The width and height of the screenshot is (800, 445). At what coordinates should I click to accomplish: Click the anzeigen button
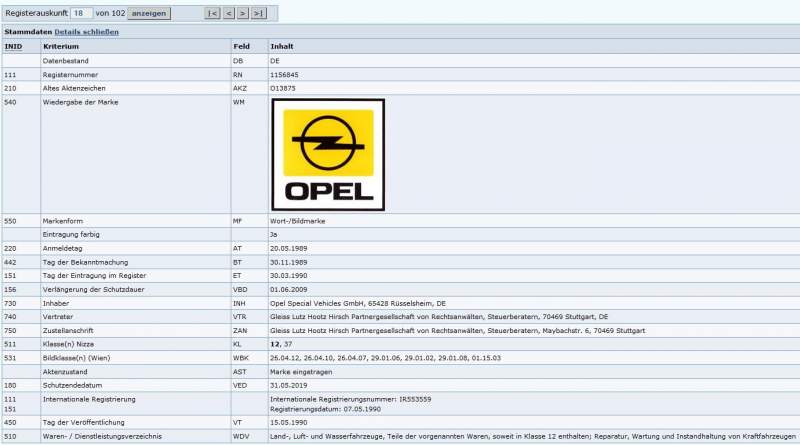tap(149, 13)
